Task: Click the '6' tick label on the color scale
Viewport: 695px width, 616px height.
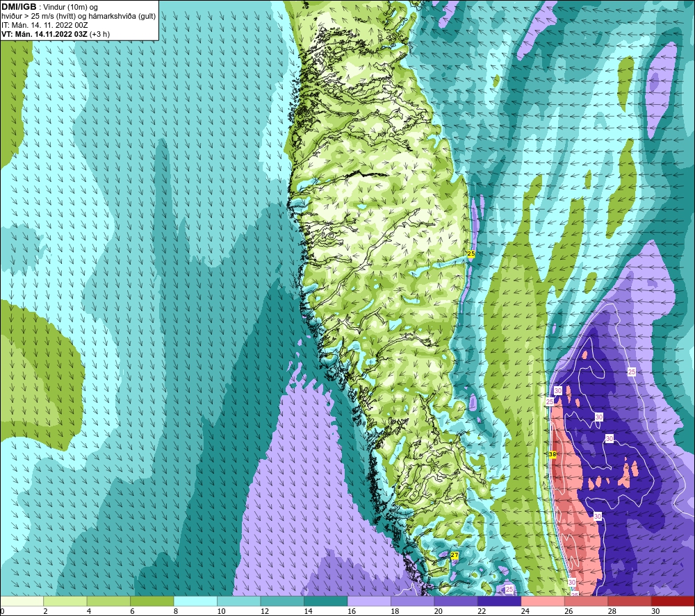Action: coord(133,611)
